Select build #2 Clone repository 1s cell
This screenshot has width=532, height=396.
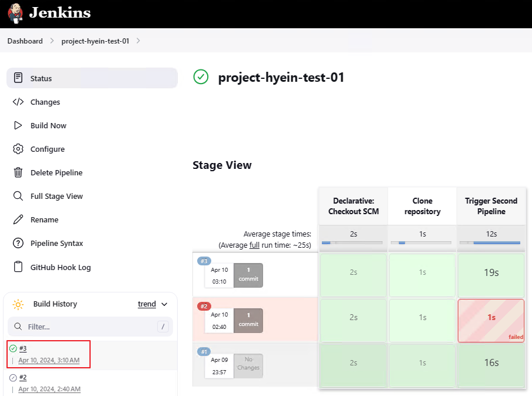[x=423, y=320]
